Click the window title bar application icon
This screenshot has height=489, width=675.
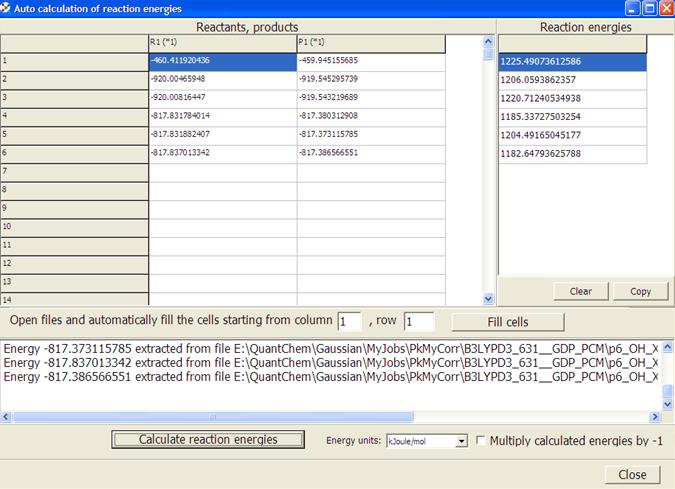coord(8,8)
